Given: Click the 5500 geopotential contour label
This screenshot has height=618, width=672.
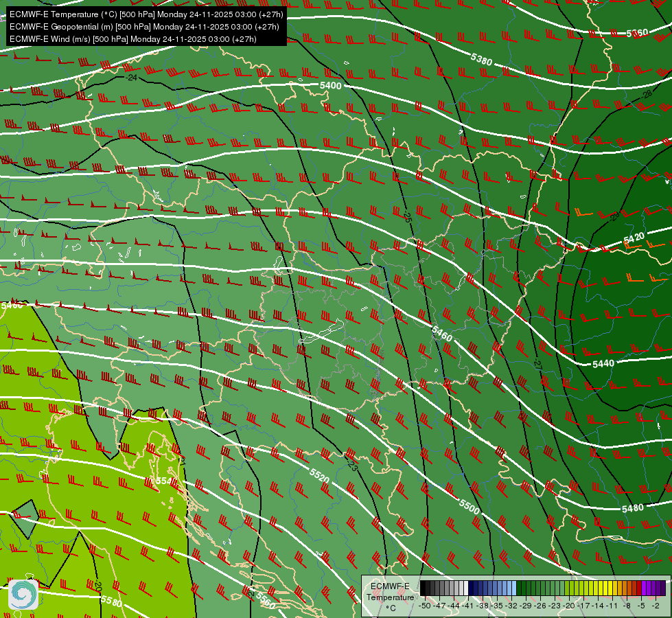Looking at the screenshot, I should click(x=470, y=507).
